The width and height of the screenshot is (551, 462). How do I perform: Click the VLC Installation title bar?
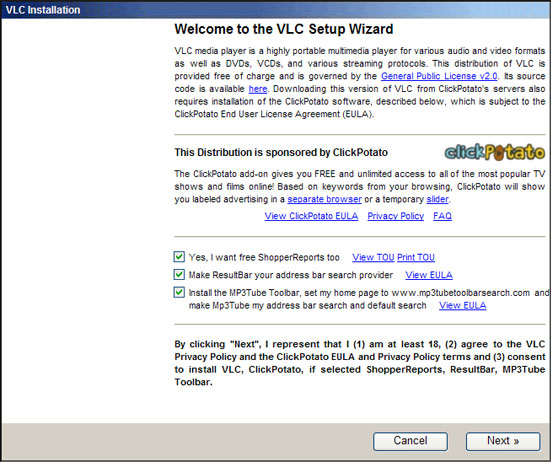276,9
